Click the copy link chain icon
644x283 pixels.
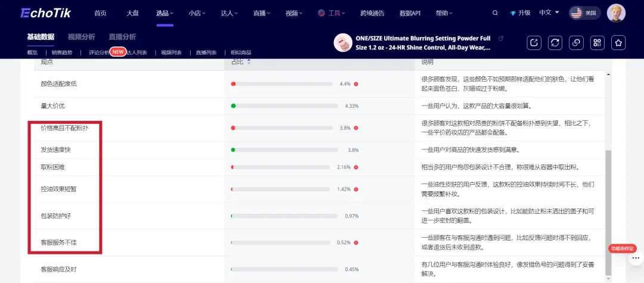[x=576, y=42]
